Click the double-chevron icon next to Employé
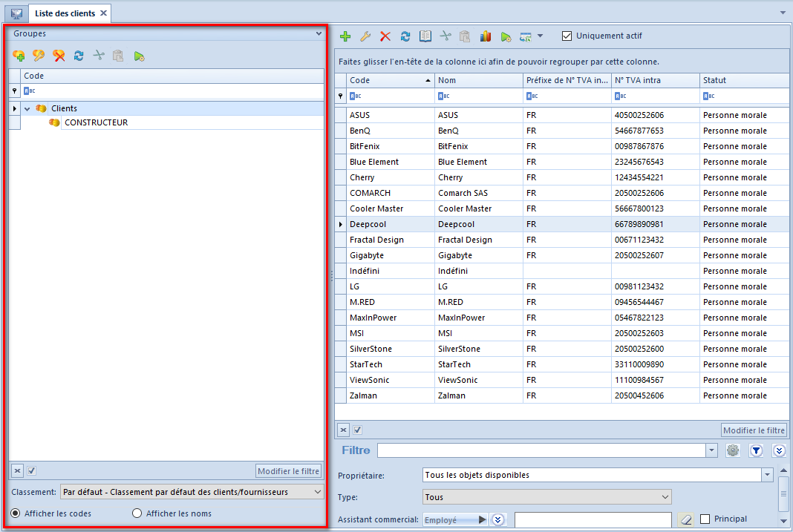 498,519
